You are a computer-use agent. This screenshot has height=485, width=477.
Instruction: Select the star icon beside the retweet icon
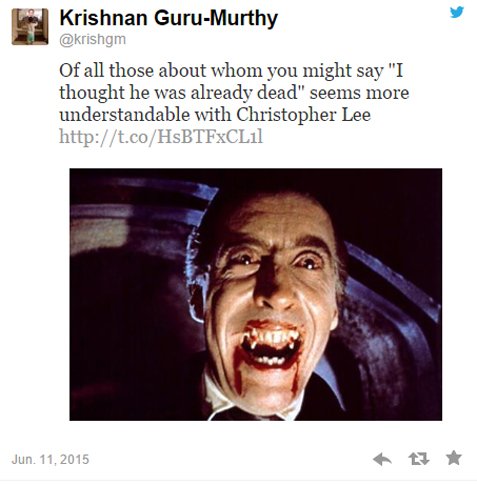click(x=454, y=458)
